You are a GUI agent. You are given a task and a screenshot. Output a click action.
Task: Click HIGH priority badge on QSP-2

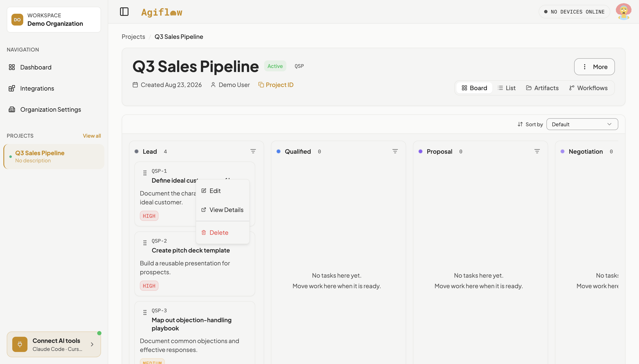[149, 286]
